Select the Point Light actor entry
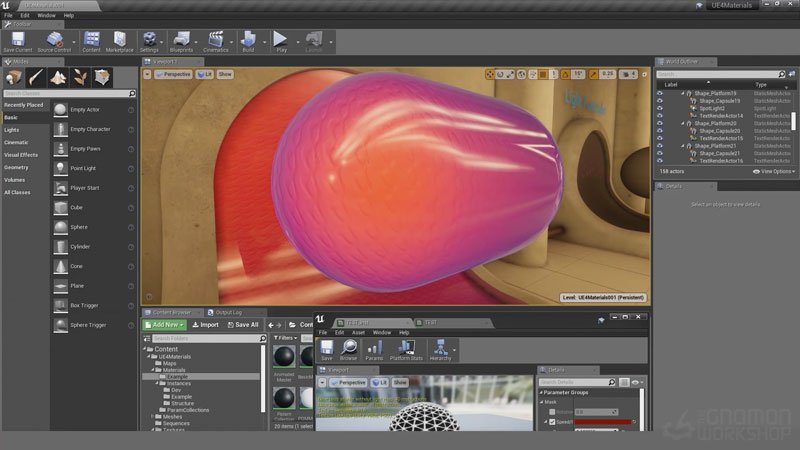The height and width of the screenshot is (450, 800). point(94,168)
